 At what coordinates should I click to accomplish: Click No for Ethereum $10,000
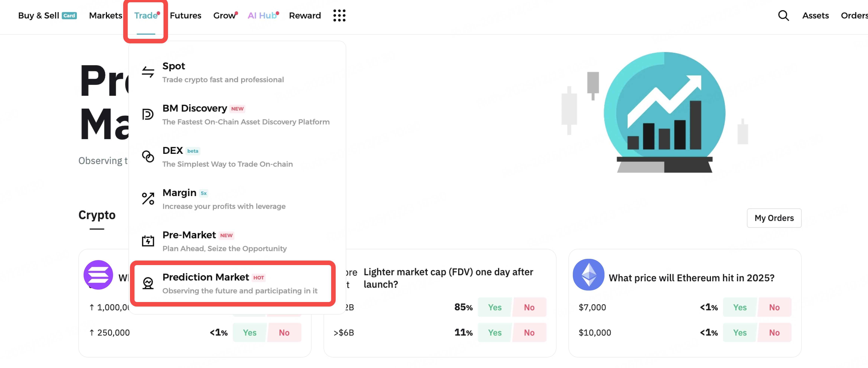[x=774, y=332]
